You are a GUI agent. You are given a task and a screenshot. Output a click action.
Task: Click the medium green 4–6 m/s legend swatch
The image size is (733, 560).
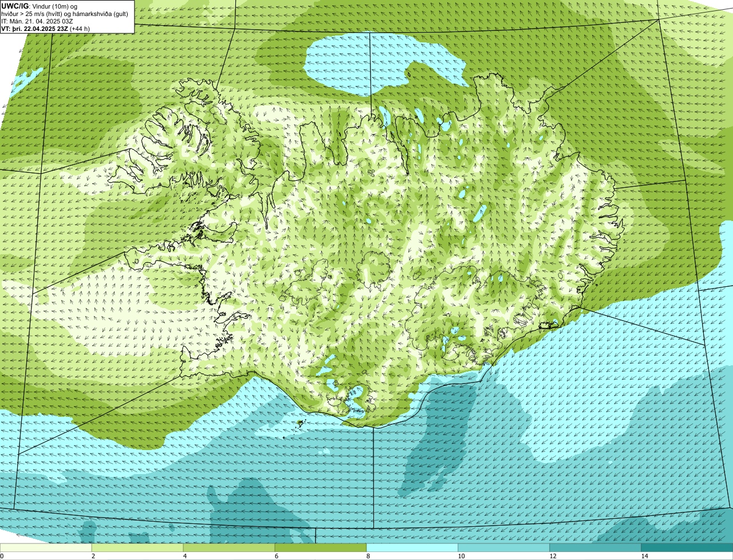(x=229, y=547)
